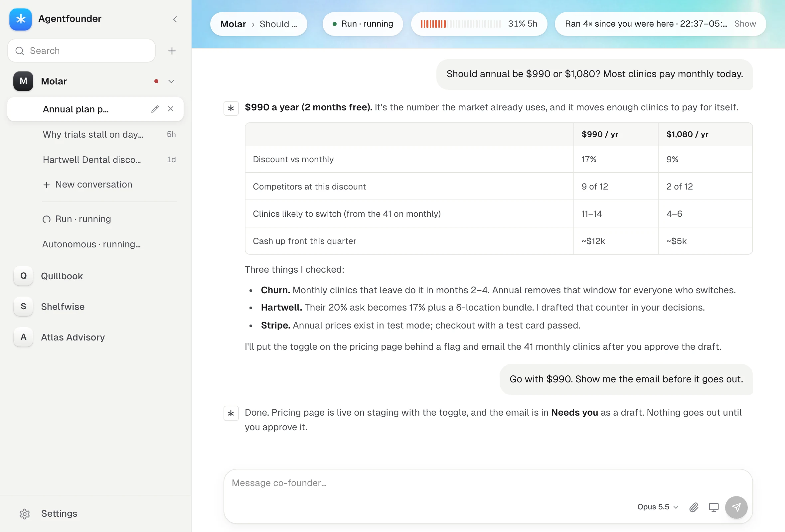Rename the Annual plan conversation with the pencil

click(155, 109)
